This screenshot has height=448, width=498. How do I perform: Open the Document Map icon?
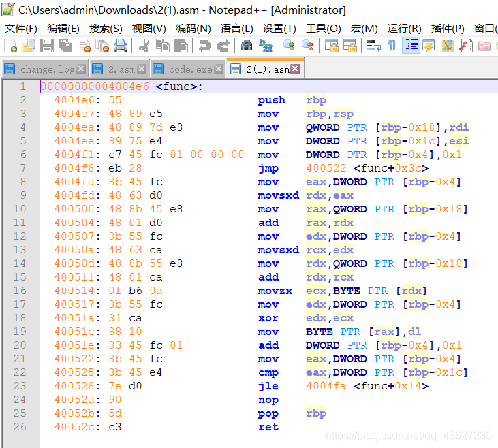447,46
